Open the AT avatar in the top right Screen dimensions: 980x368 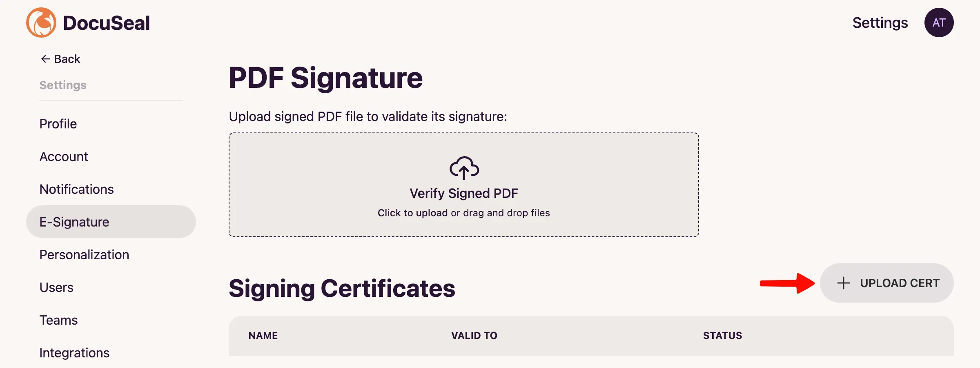click(x=939, y=22)
